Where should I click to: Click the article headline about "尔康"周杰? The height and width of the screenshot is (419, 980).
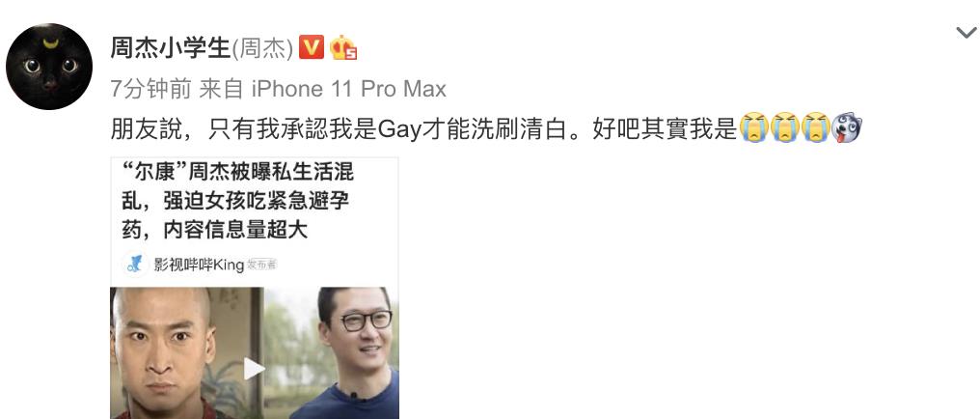[237, 202]
